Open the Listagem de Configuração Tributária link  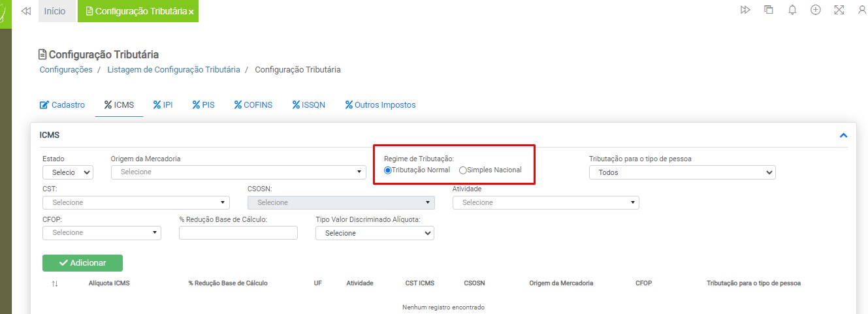[x=173, y=70]
